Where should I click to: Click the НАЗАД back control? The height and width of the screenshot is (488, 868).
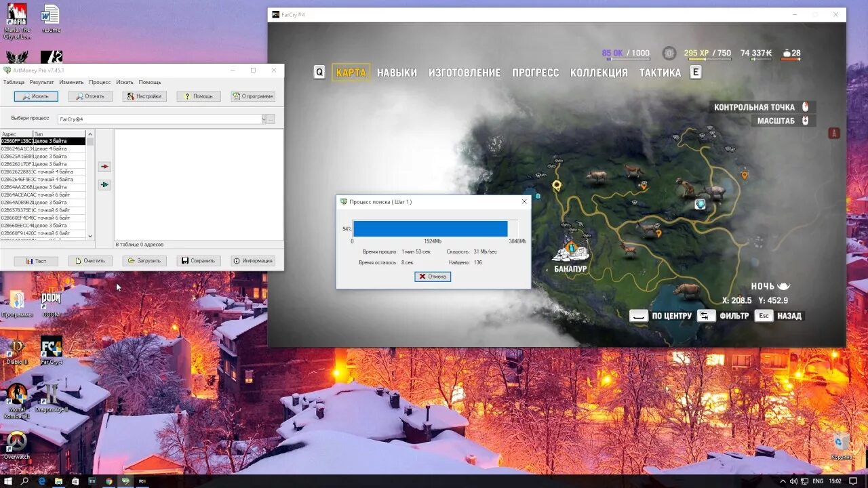coord(778,316)
